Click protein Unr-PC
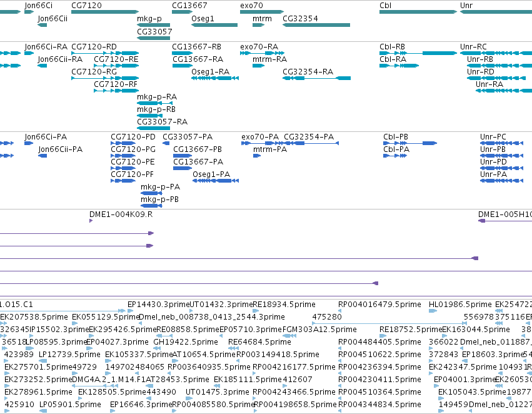This screenshot has width=532, height=414. [501, 143]
